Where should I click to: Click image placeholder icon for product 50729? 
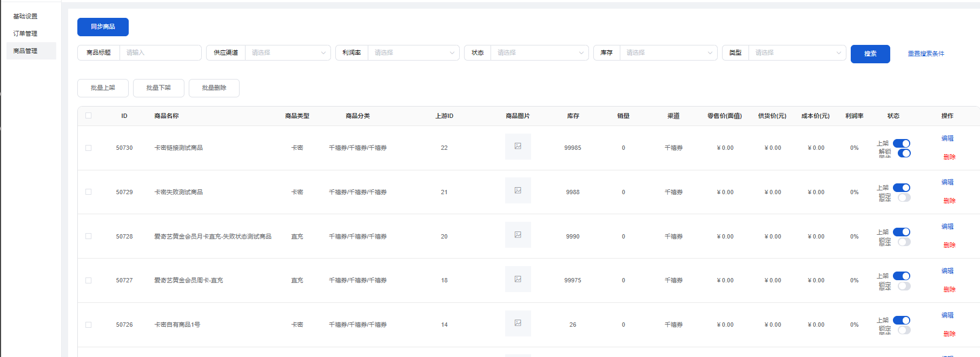click(x=518, y=191)
